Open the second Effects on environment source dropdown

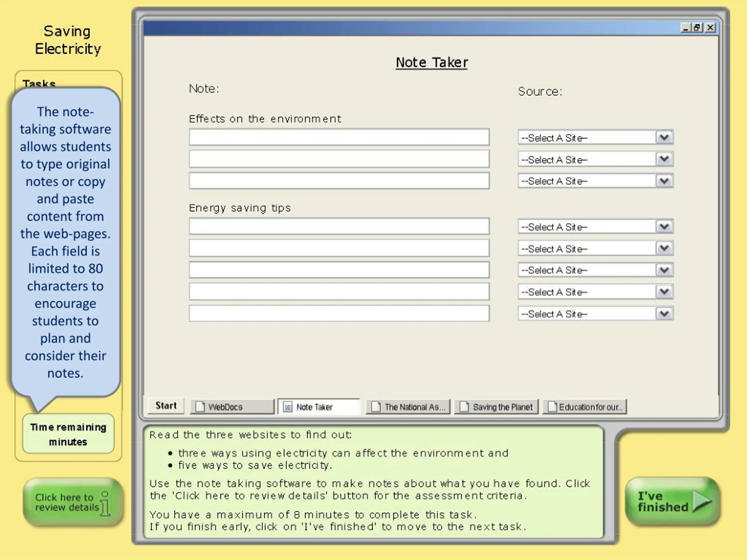tap(595, 159)
